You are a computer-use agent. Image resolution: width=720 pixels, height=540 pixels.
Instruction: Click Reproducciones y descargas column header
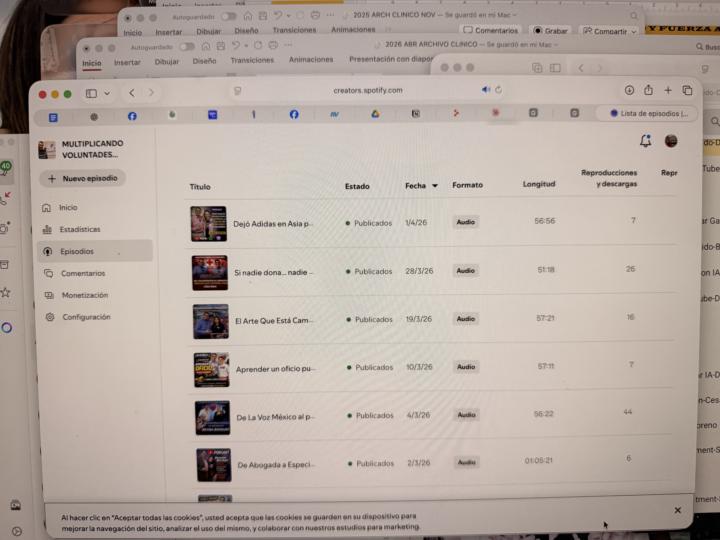[x=609, y=178]
